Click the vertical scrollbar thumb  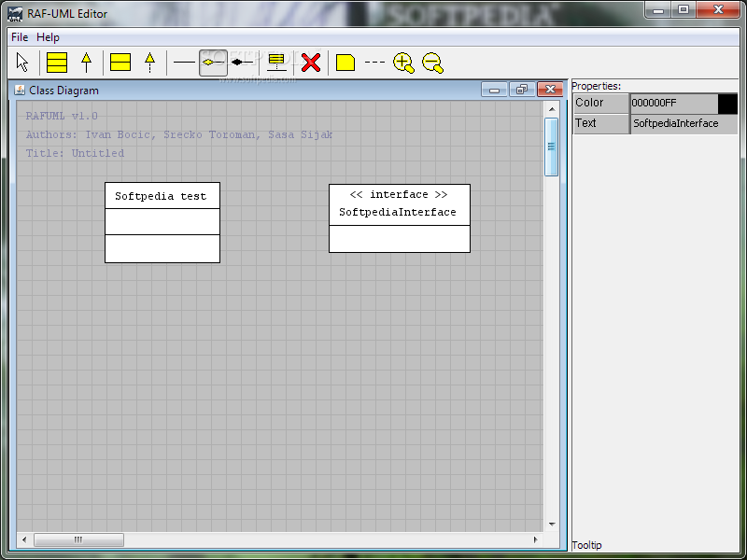551,147
